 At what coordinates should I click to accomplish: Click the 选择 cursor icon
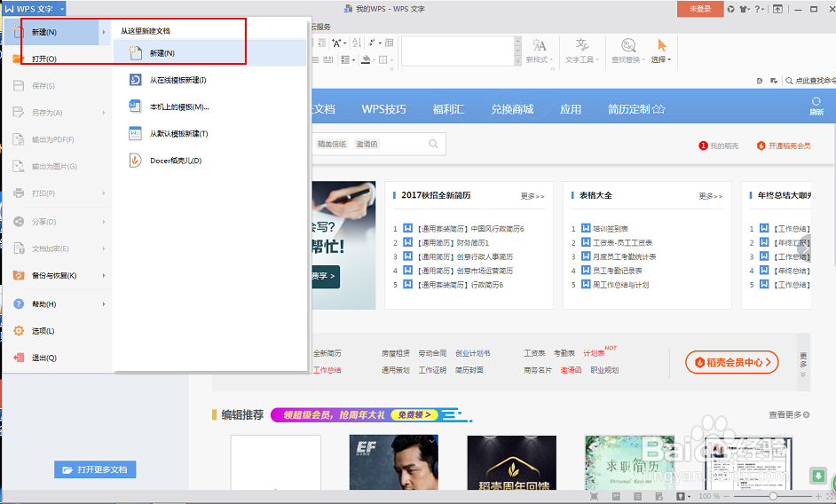(662, 45)
